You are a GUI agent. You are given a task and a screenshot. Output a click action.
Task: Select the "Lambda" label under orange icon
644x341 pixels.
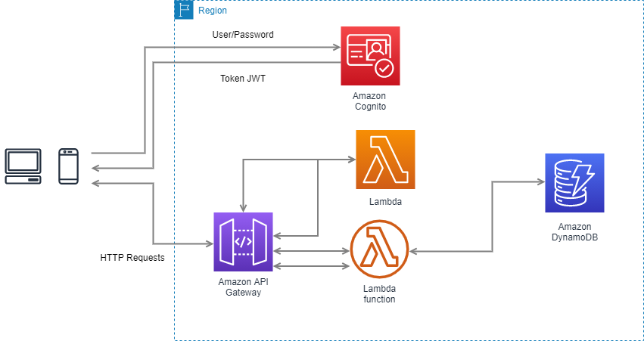pyautogui.click(x=385, y=203)
